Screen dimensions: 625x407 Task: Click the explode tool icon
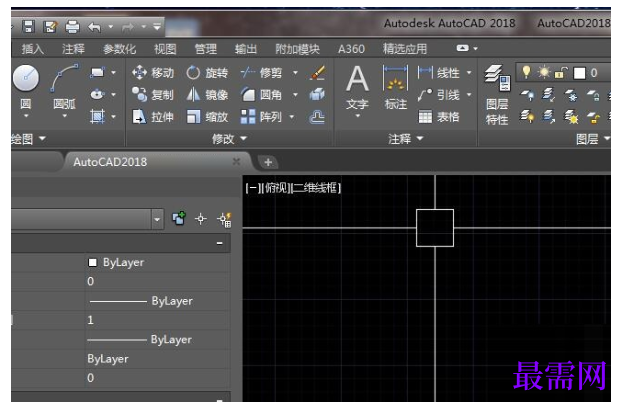(317, 95)
